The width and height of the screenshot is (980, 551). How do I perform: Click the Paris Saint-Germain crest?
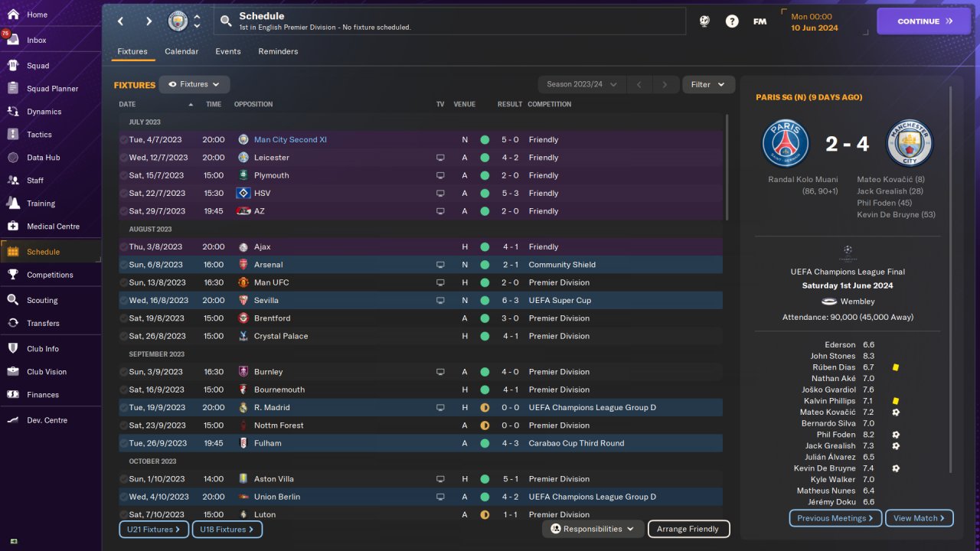[x=786, y=144]
